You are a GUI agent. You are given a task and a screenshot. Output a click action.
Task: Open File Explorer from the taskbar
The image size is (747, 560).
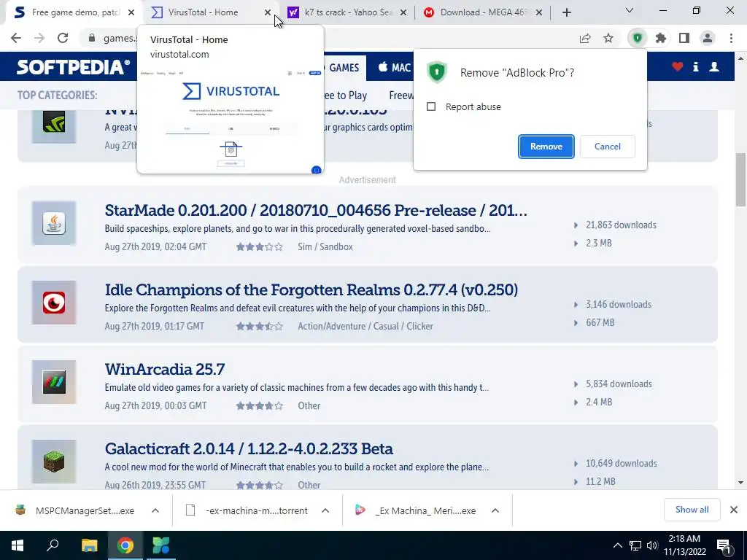click(89, 545)
